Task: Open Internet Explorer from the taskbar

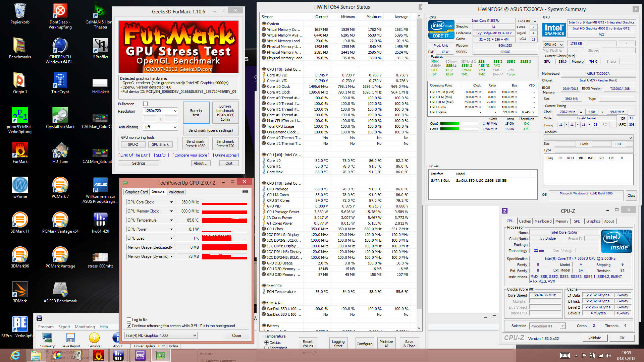Action: click(x=15, y=355)
